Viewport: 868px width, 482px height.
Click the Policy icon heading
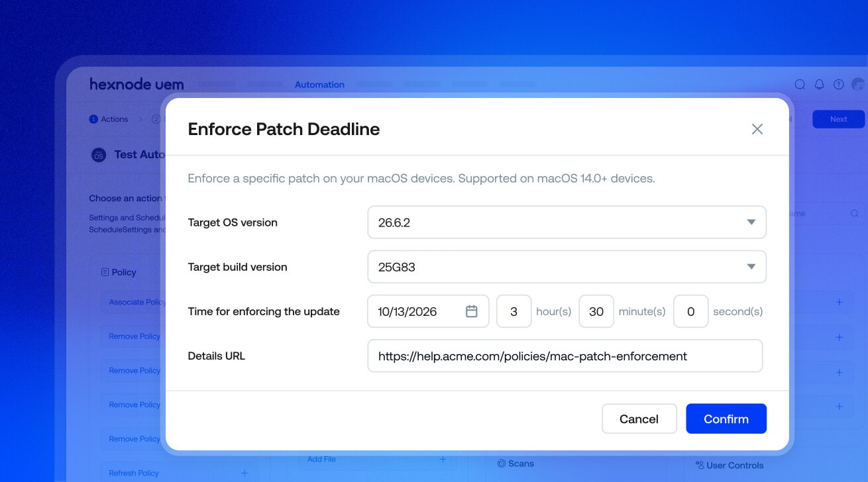pos(105,272)
